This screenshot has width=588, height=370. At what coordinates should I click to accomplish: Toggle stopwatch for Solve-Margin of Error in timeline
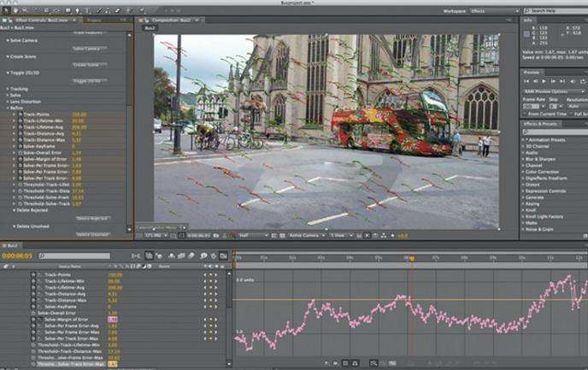[33, 320]
